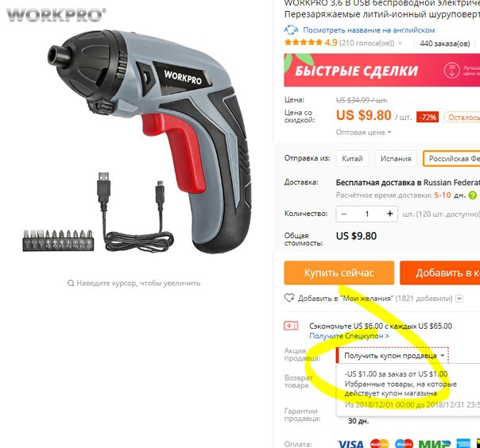Click Добавить в корзину button
480x448 pixels.
coord(440,272)
